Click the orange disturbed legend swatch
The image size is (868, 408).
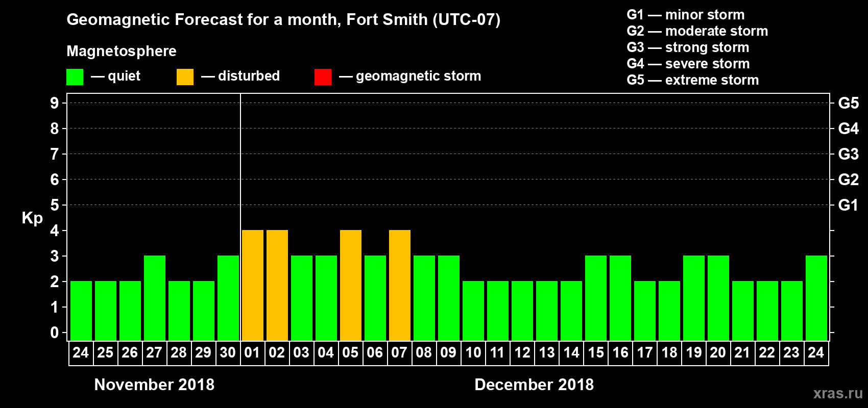point(185,77)
